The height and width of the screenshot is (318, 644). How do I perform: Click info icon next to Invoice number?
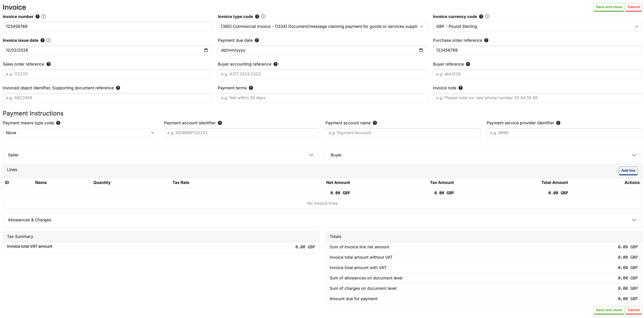[44, 16]
